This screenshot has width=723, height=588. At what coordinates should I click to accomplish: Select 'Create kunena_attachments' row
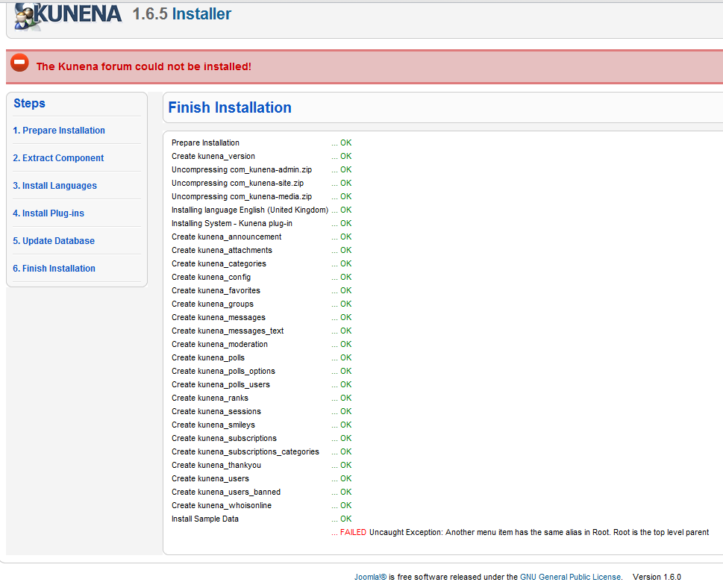[x=261, y=250]
